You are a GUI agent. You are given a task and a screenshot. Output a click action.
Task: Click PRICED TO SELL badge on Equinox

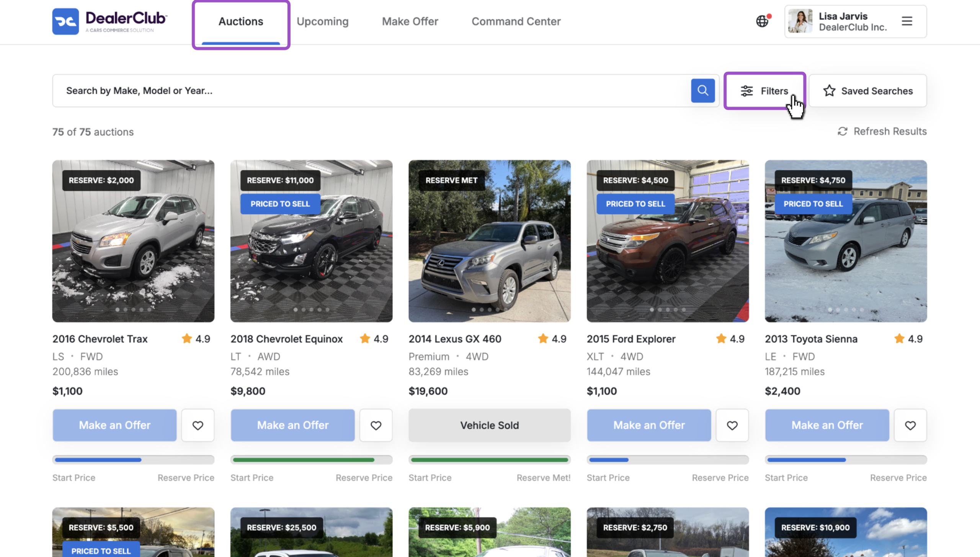click(280, 204)
